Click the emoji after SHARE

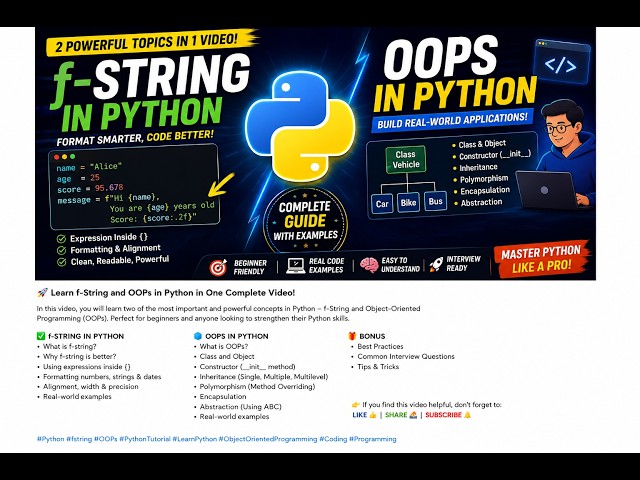pyautogui.click(x=413, y=415)
